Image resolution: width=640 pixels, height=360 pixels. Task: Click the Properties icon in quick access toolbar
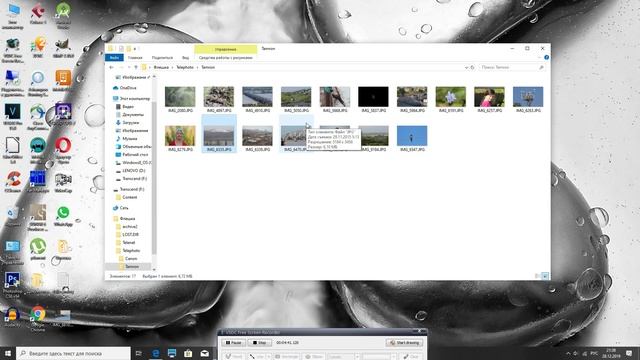click(121, 49)
